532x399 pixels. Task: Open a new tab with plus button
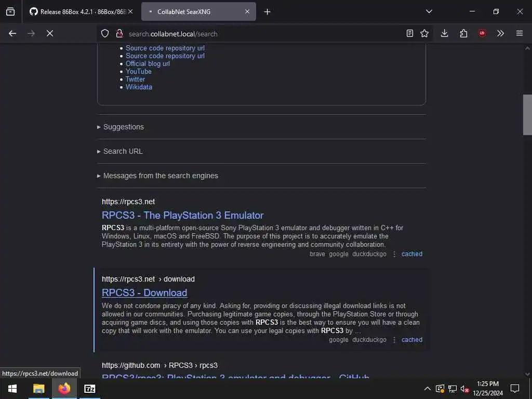tap(268, 12)
